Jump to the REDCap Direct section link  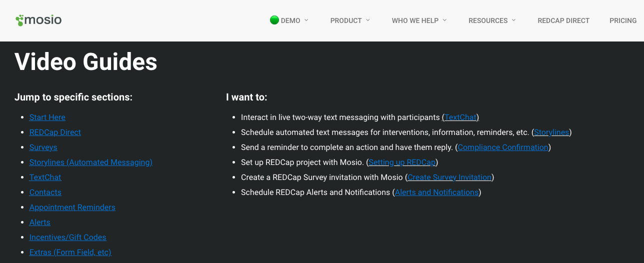point(55,132)
